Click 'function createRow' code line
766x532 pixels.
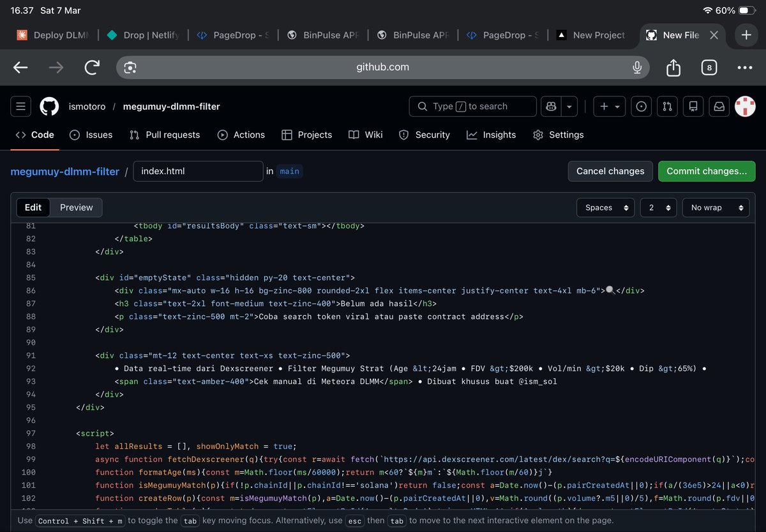coord(424,498)
